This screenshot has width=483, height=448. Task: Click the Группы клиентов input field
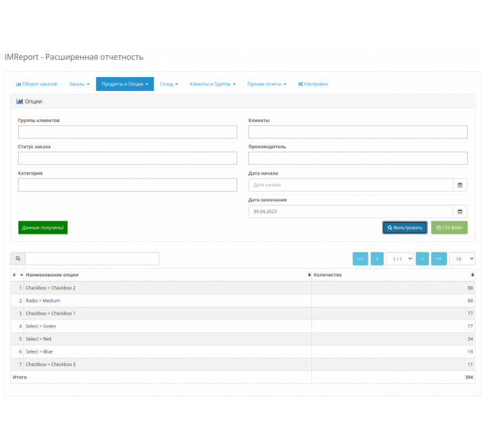point(128,132)
